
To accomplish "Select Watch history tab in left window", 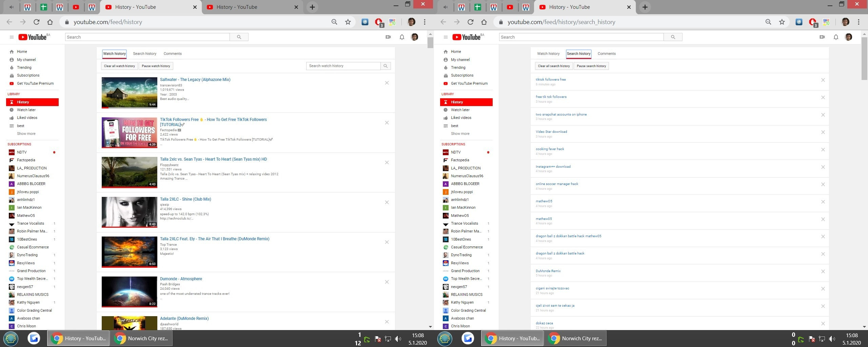I will click(114, 54).
